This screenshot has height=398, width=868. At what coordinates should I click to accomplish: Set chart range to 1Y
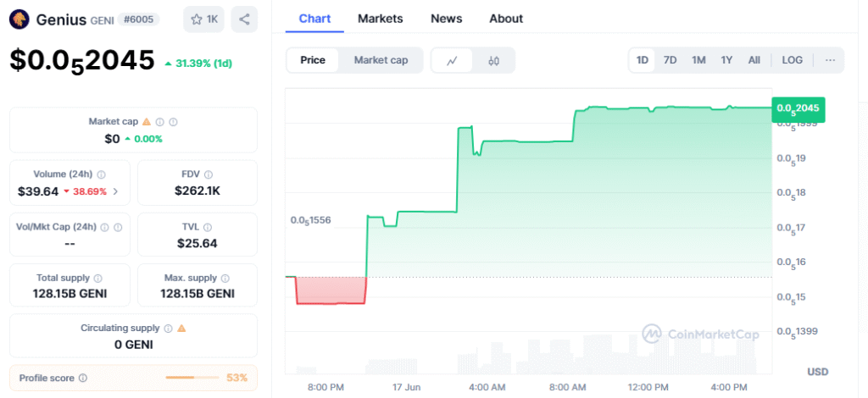(x=726, y=59)
